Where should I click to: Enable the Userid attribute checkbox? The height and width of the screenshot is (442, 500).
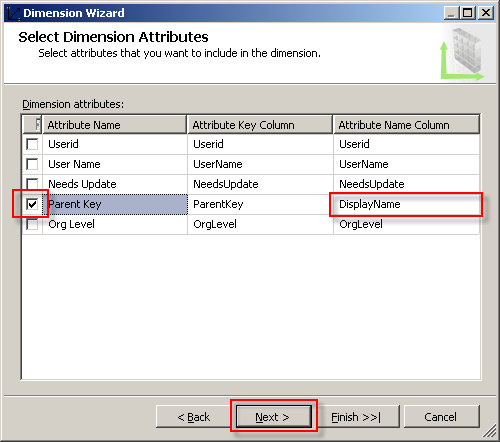click(32, 144)
